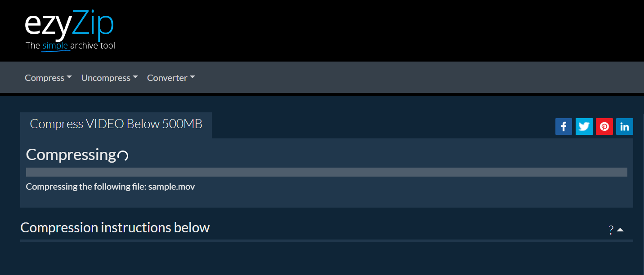The width and height of the screenshot is (644, 275).
Task: Click the compression progress bar
Action: point(326,172)
